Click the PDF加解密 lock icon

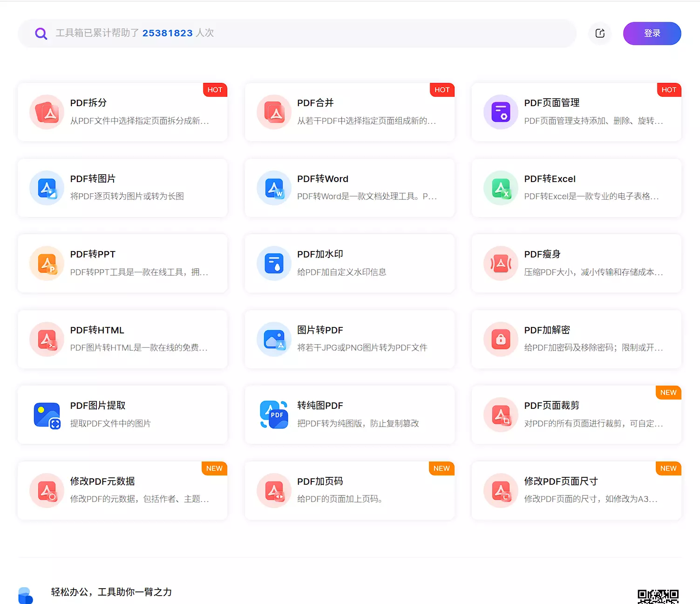(x=501, y=339)
